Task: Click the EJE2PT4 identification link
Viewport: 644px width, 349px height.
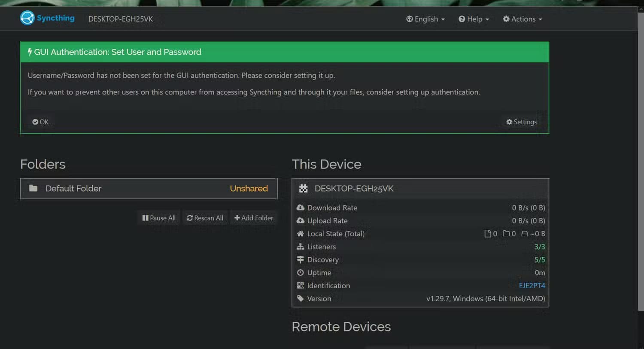Action: click(x=532, y=286)
